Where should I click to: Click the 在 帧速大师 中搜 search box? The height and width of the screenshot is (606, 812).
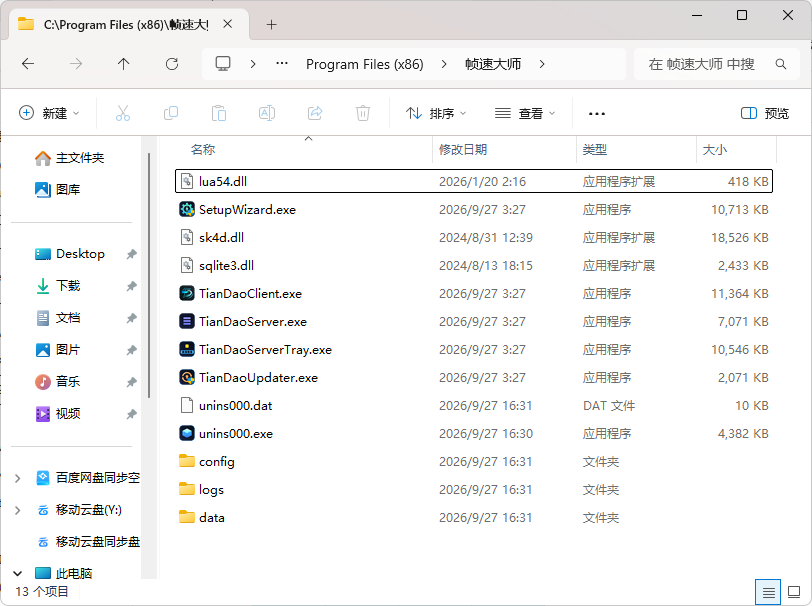click(717, 64)
